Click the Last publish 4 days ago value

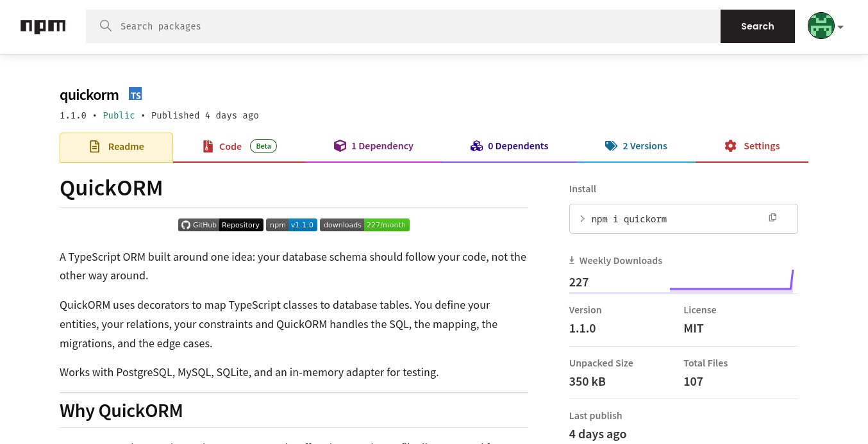pos(597,434)
